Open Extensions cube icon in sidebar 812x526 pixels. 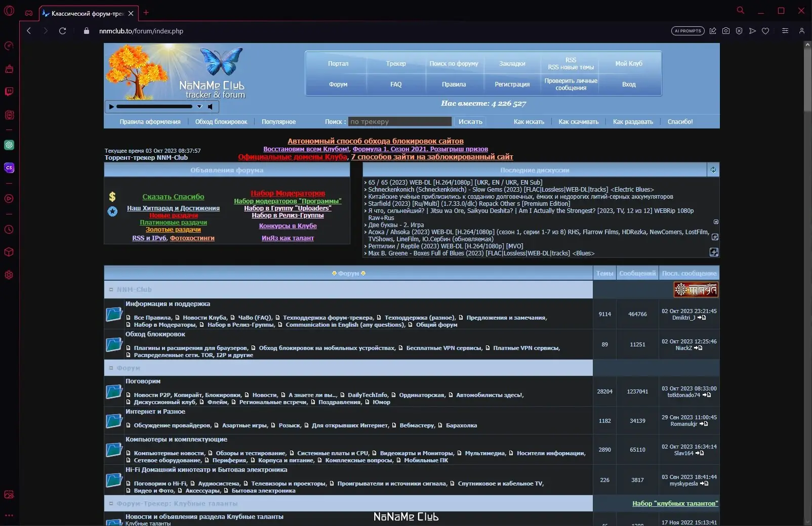click(x=9, y=252)
